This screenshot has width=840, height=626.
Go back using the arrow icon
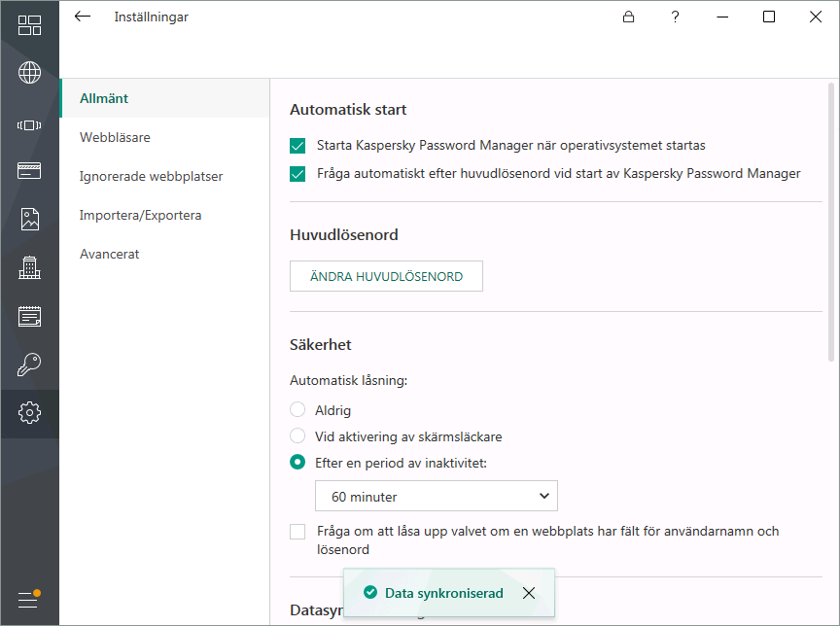82,17
